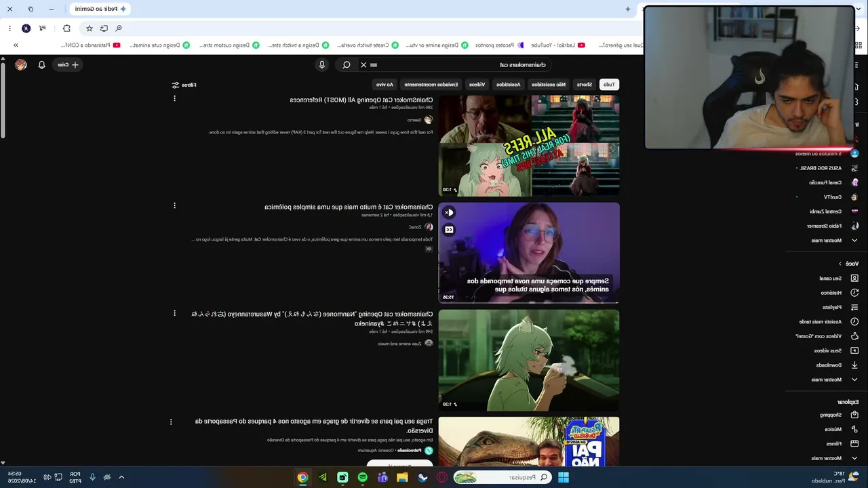Select the Ao vivo filter chip
Screen dimensions: 868x488
[385, 85]
